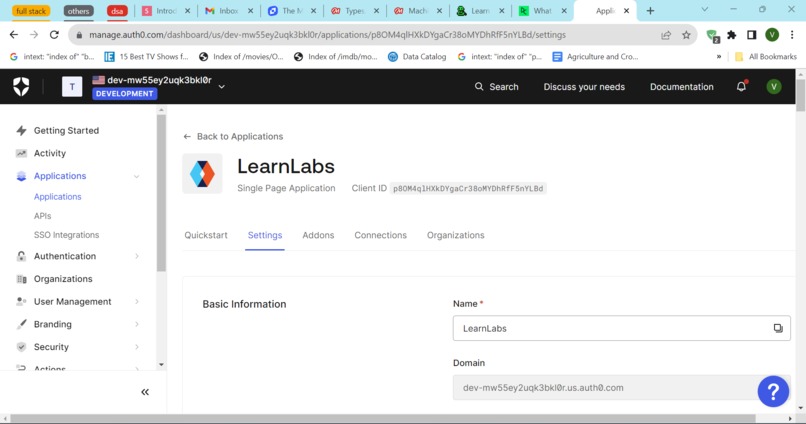Collapse the sidebar with double chevron

coord(145,392)
